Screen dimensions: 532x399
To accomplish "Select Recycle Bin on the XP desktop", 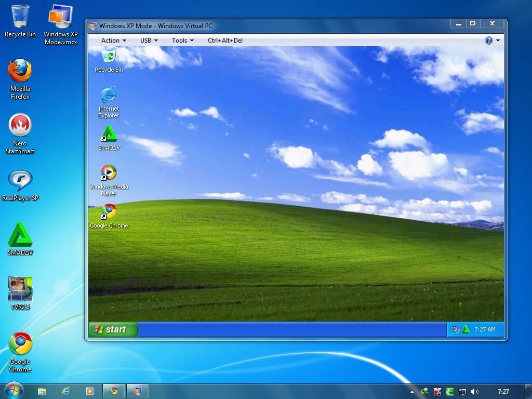I will pos(109,60).
